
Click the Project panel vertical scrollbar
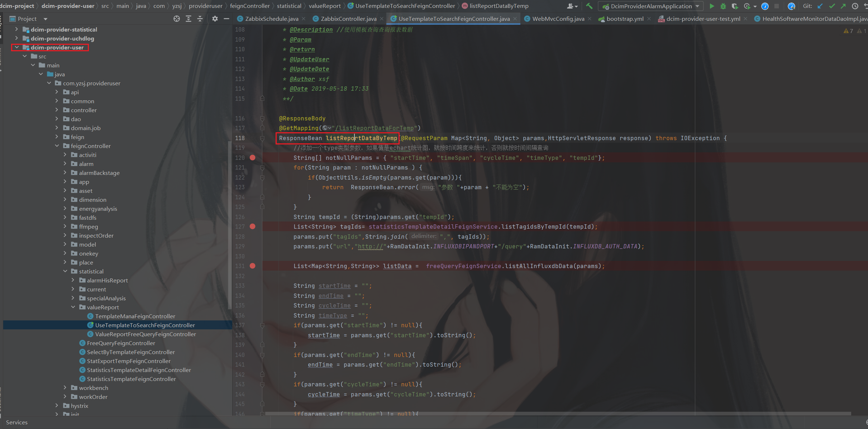pos(230,225)
